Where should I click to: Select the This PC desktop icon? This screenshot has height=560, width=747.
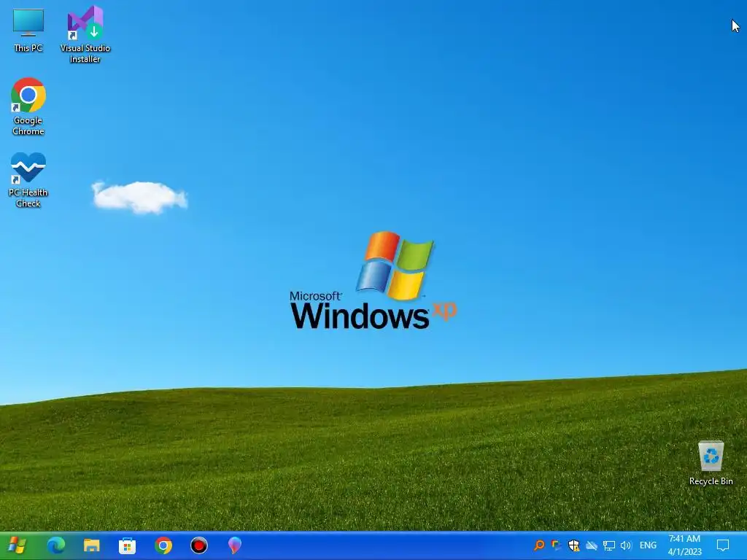(x=28, y=30)
